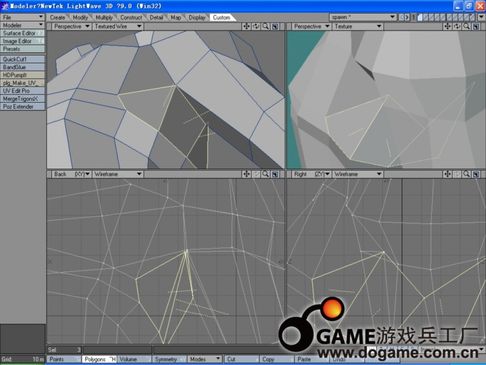The width and height of the screenshot is (486, 365).
Task: Switch to the Custom tab
Action: [x=222, y=17]
